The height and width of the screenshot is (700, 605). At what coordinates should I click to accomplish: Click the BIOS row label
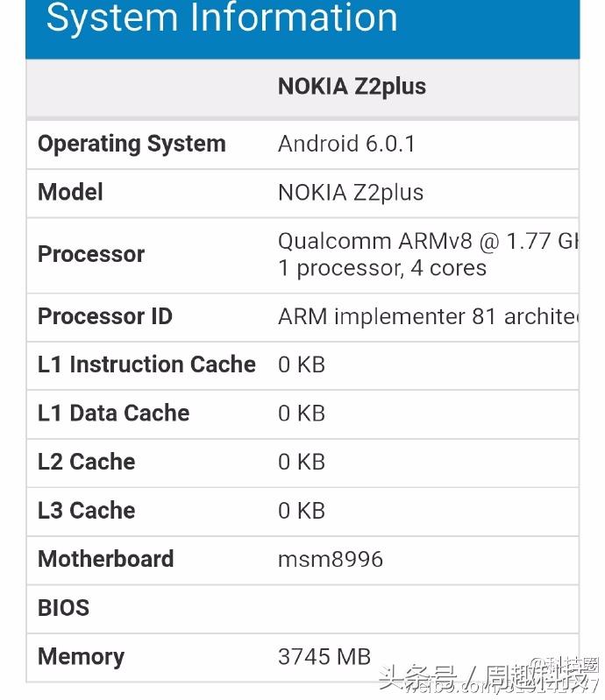63,607
